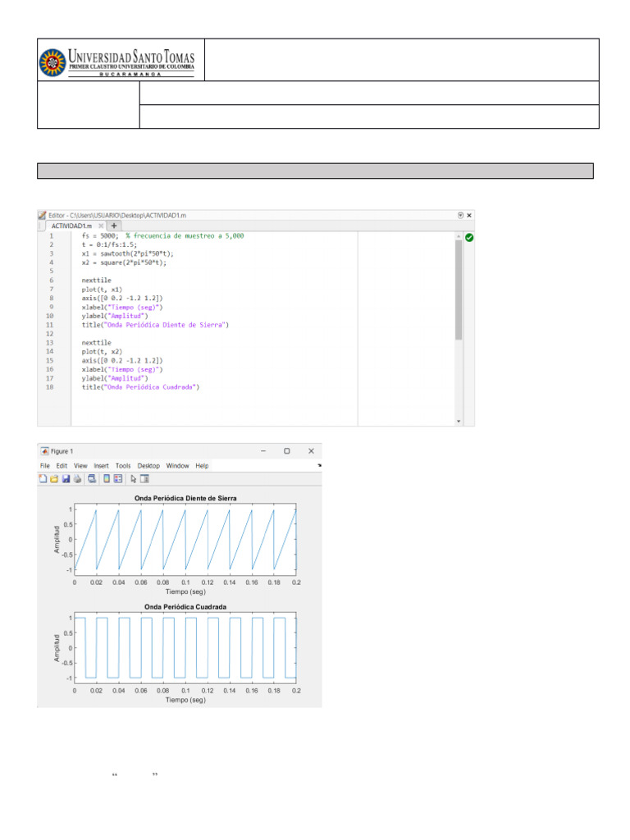Toggle the Insert Colorbar tool
The height and width of the screenshot is (840, 630).
(107, 479)
